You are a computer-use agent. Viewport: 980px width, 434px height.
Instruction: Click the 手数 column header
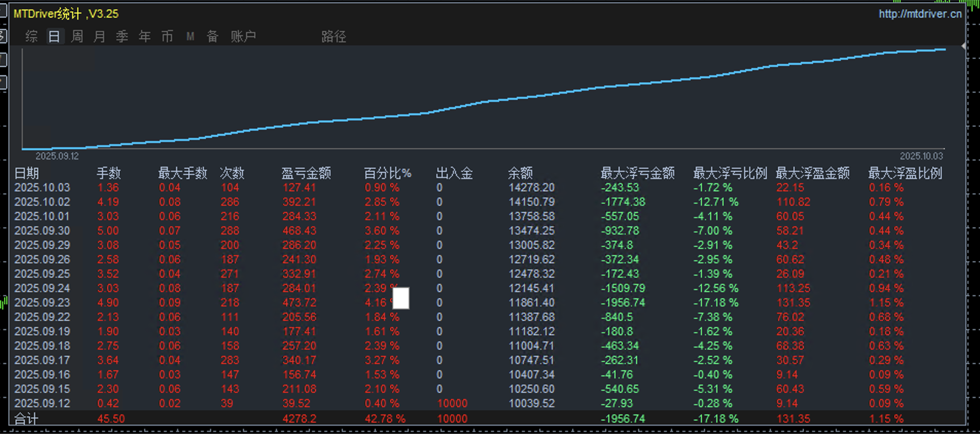(x=109, y=173)
